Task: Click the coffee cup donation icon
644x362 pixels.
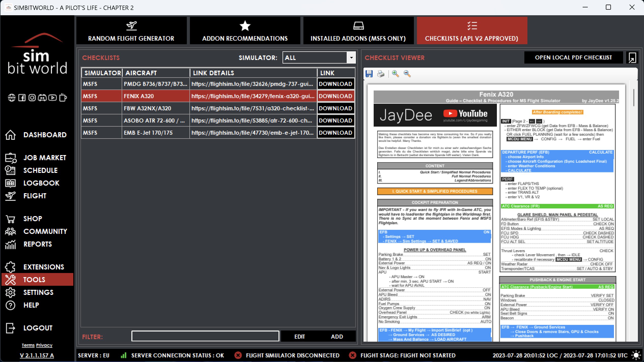Action: (x=63, y=98)
